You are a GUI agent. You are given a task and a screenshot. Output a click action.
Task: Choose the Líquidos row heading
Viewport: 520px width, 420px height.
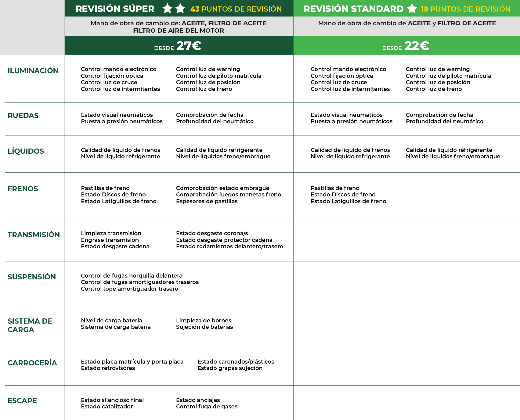click(x=26, y=151)
